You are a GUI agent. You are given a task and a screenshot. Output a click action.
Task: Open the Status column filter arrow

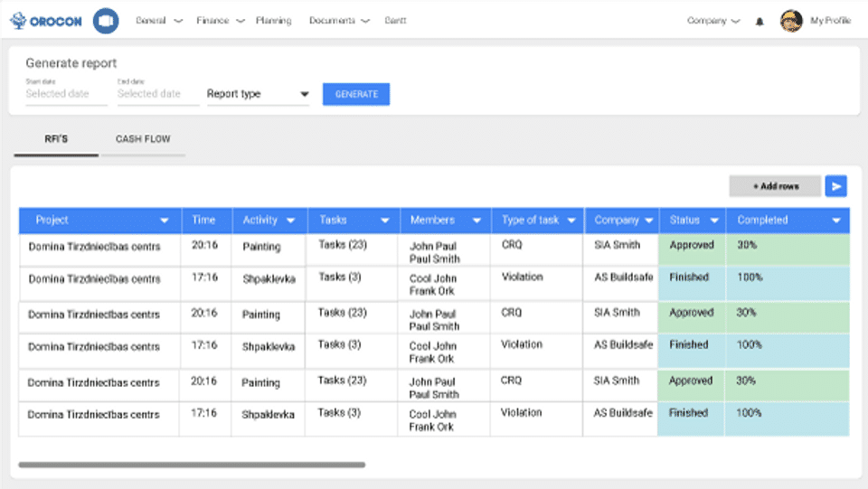point(715,221)
